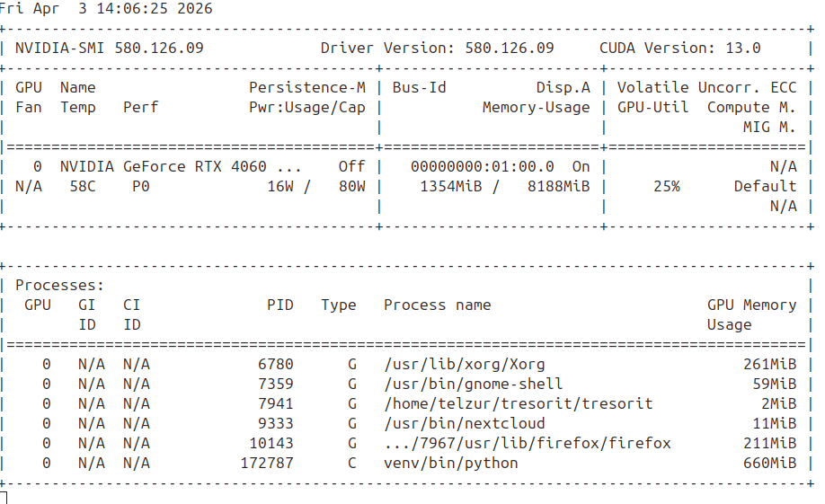The image size is (825, 504).
Task: Click the timestamp at the top
Action: [108, 9]
